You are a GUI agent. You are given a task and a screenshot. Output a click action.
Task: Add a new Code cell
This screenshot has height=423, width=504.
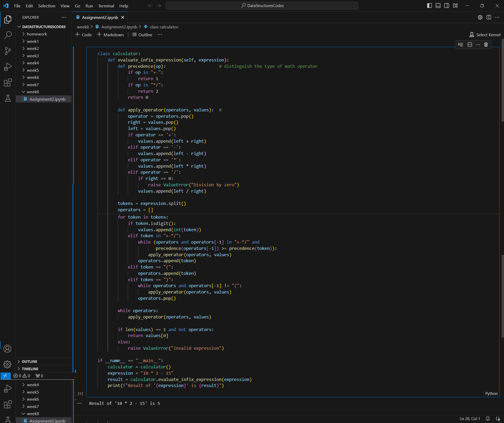pos(84,35)
